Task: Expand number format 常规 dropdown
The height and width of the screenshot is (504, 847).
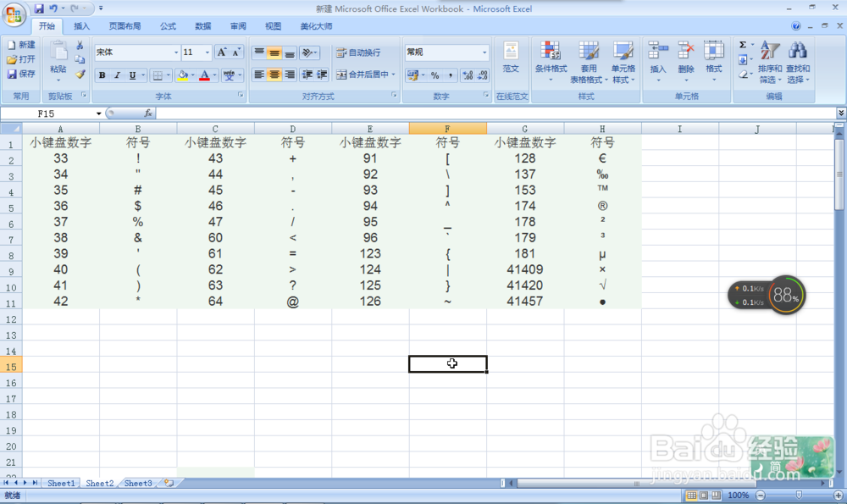Action: click(x=484, y=53)
